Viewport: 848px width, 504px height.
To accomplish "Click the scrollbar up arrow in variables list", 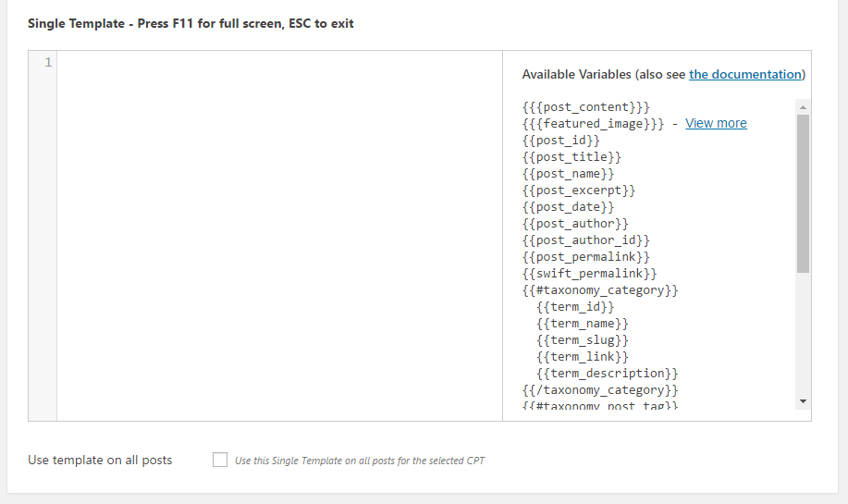I will (x=803, y=107).
